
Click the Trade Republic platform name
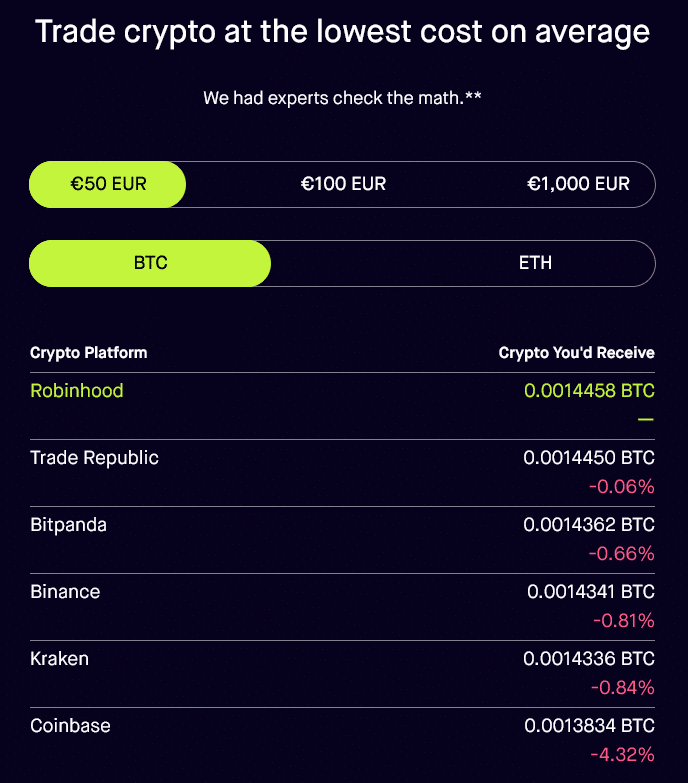tap(94, 458)
